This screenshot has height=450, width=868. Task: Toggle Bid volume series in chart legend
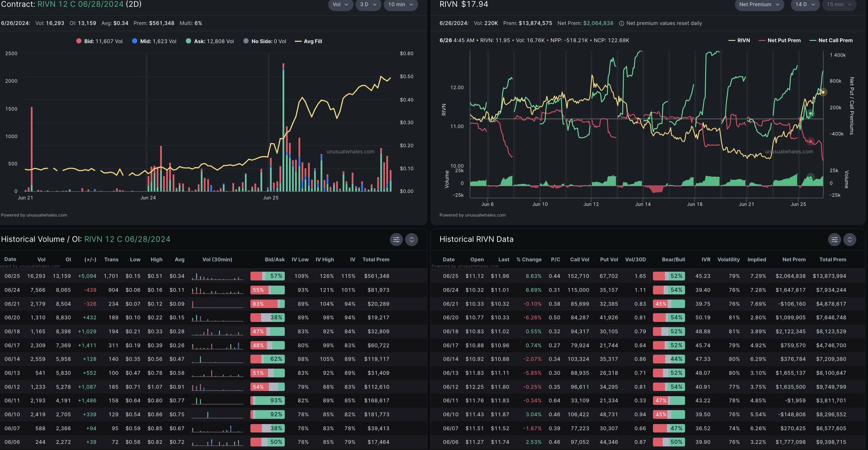pyautogui.click(x=99, y=41)
